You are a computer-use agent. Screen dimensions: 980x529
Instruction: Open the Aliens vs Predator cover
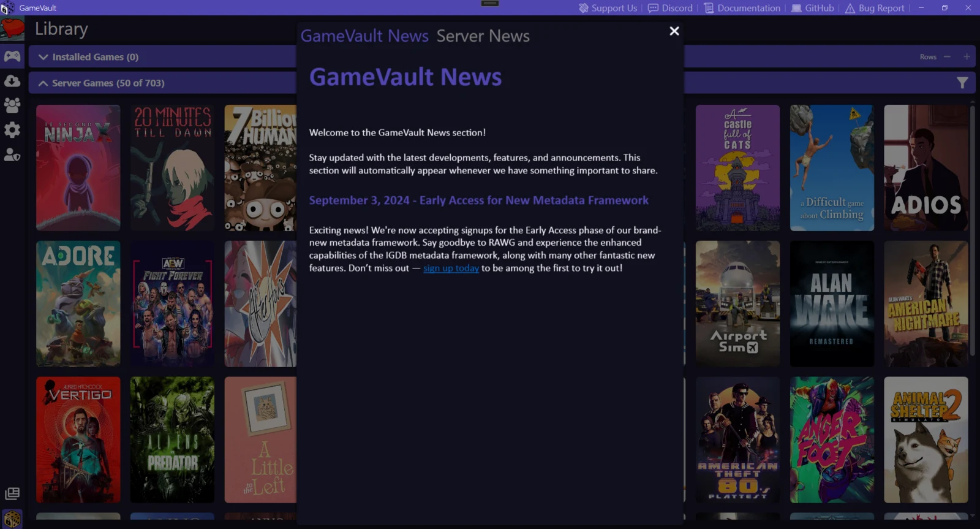click(x=172, y=440)
